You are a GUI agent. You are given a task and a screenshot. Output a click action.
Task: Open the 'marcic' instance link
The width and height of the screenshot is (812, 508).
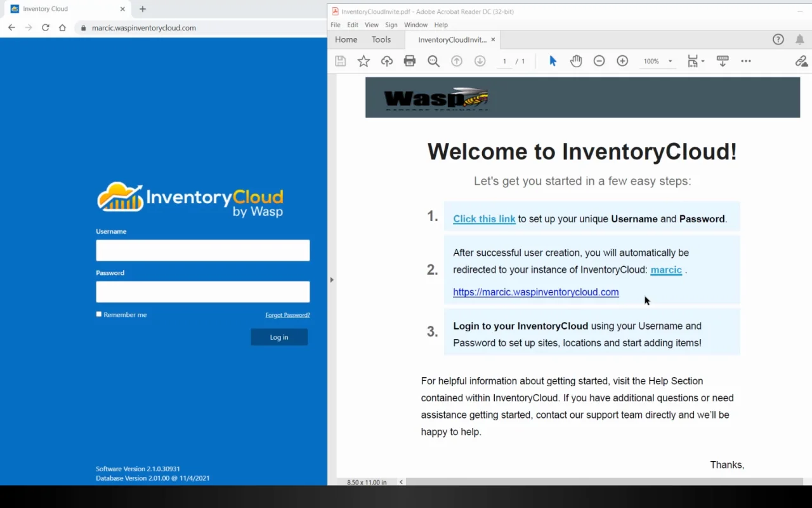(x=666, y=270)
